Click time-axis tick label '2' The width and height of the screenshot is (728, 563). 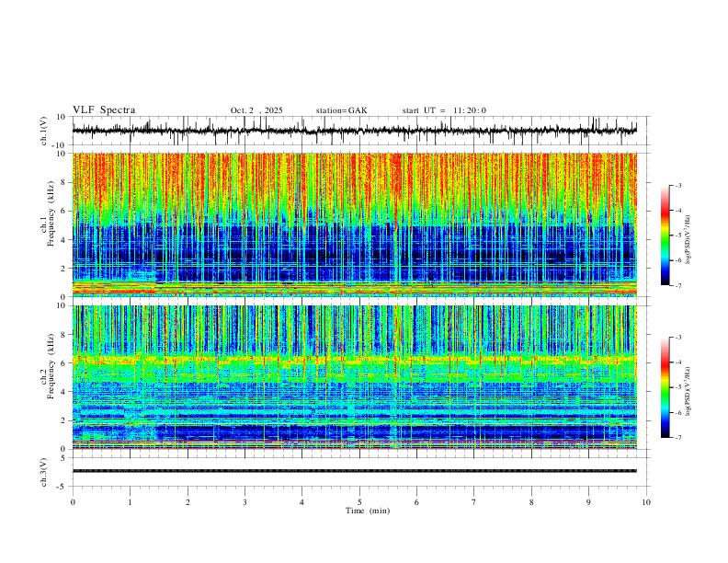click(188, 502)
